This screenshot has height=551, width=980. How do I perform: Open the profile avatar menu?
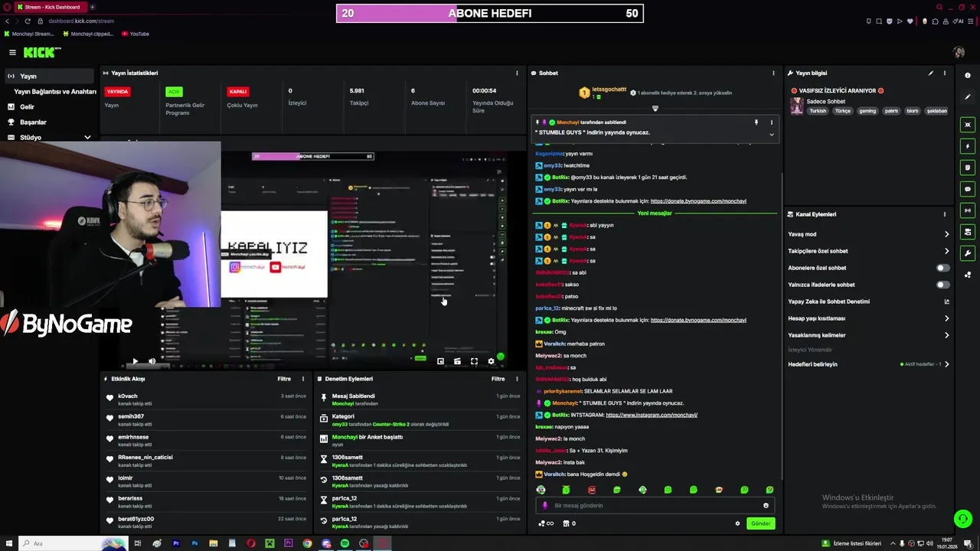[959, 52]
